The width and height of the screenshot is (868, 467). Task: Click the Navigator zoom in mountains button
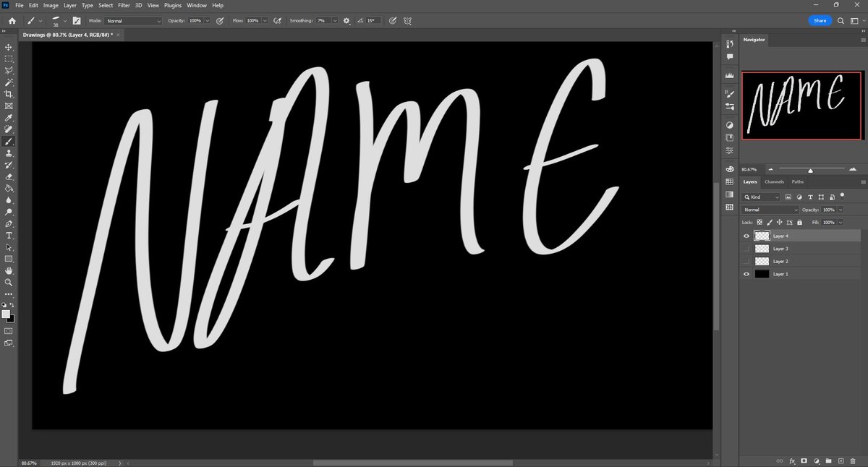point(853,169)
